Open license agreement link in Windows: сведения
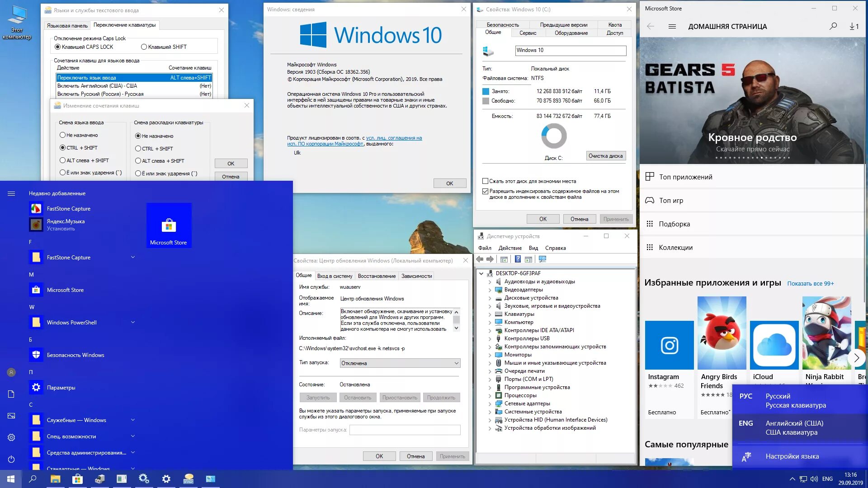The width and height of the screenshot is (868, 488). [354, 141]
